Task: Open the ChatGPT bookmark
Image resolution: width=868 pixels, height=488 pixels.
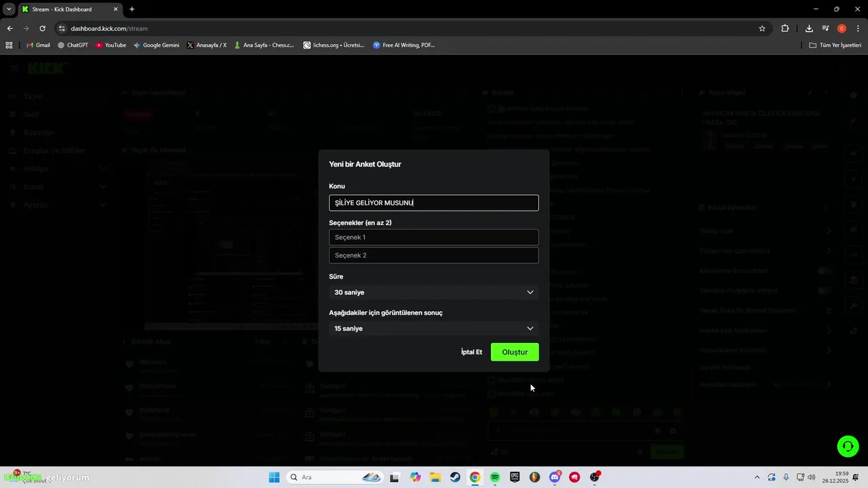Action: click(x=73, y=45)
